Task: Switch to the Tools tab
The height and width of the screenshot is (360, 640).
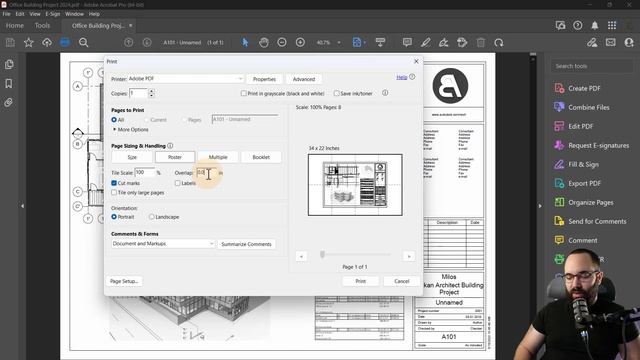Action: [42, 25]
